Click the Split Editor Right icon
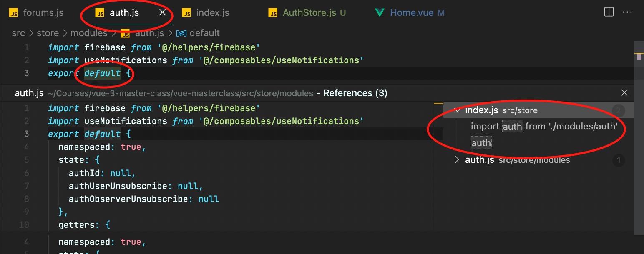Screen dimensions: 644x254 (609, 12)
